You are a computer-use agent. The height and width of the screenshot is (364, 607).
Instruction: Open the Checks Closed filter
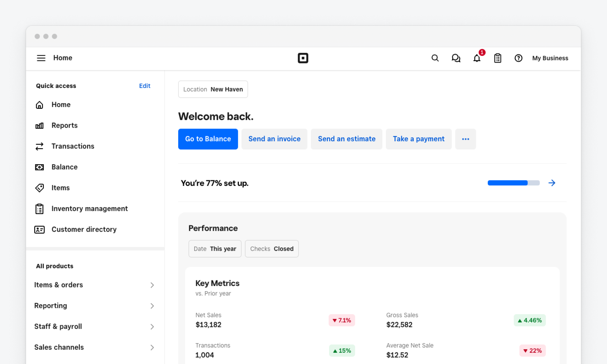coord(272,249)
